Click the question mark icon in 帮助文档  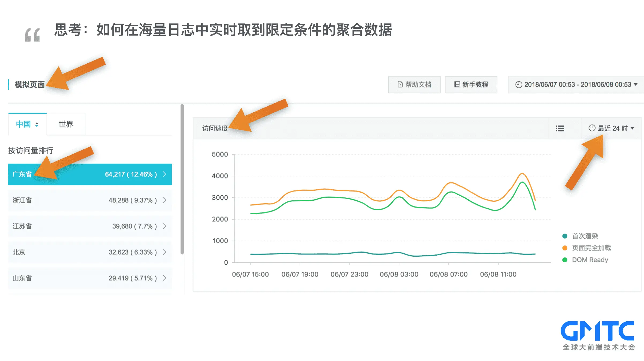point(400,84)
